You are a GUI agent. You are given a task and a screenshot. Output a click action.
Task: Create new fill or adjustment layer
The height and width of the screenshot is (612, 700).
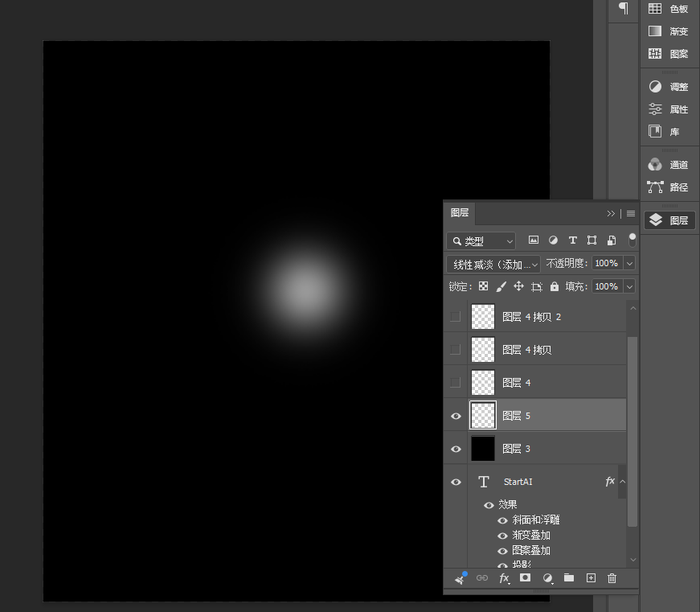tap(548, 578)
